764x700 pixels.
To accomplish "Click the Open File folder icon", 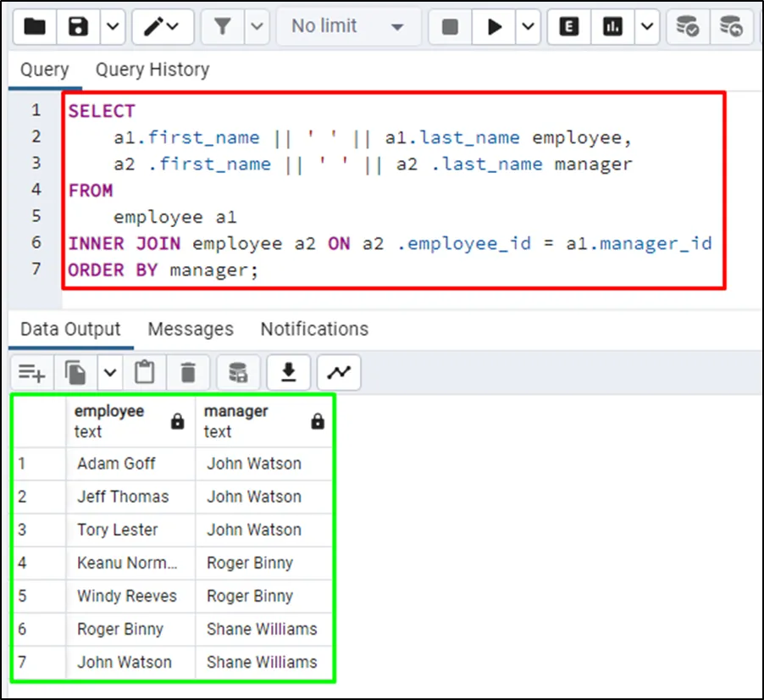I will tap(35, 27).
